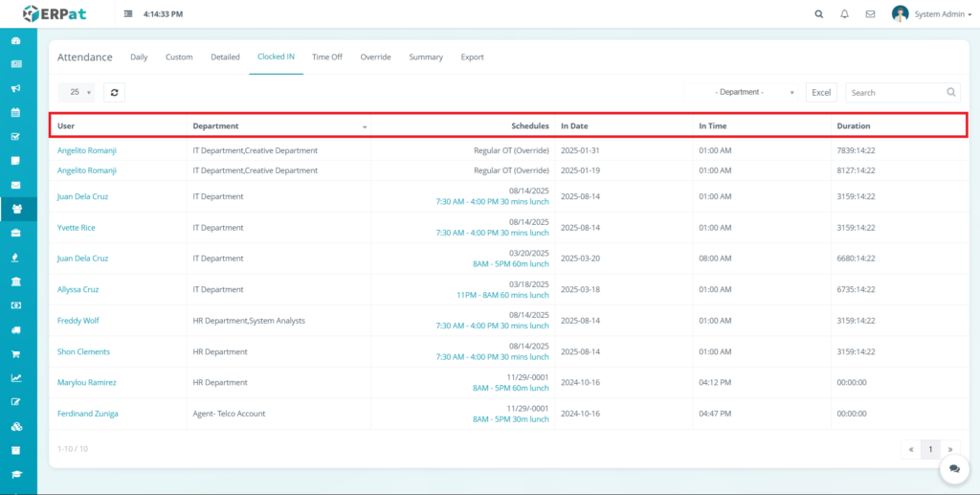Screen dimensions: 980x495
Task: Open the chat bubble icon at bottom right
Action: (x=954, y=469)
